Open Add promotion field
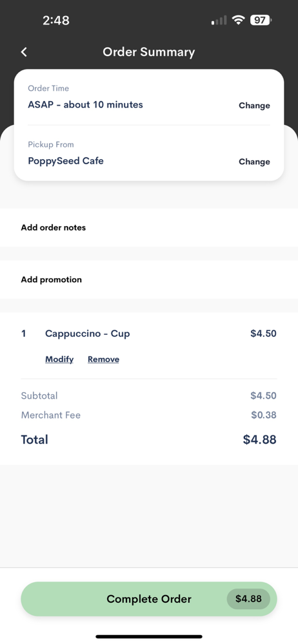This screenshot has height=644, width=298. (x=149, y=279)
